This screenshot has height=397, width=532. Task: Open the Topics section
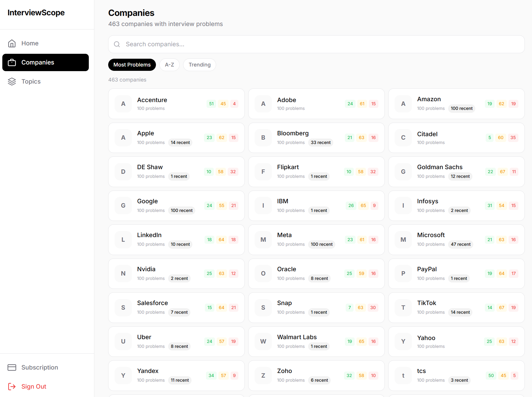tap(45, 82)
